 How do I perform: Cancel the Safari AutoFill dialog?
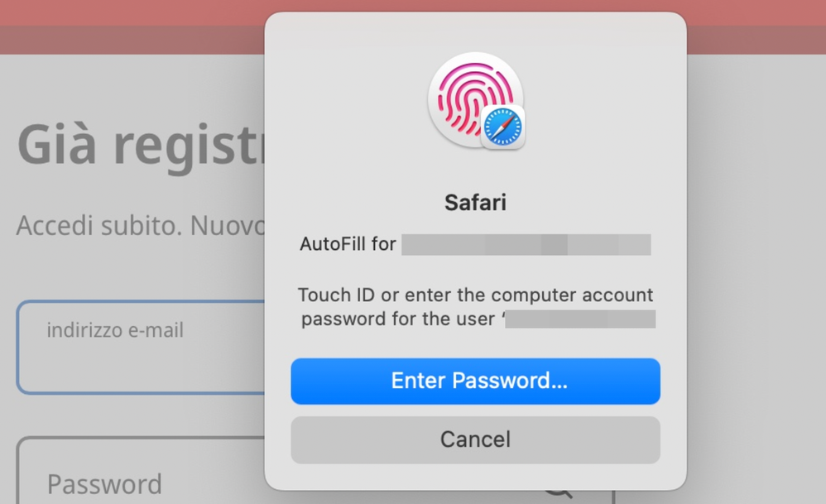475,439
